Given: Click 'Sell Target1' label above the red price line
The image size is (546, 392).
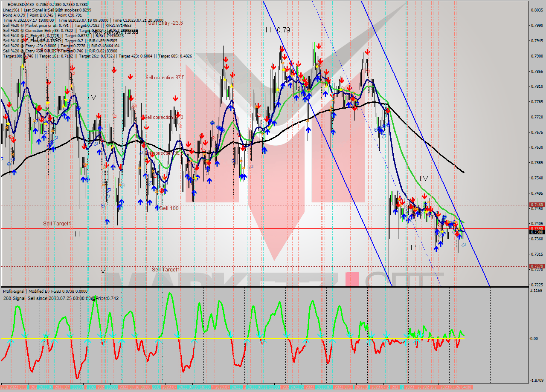Looking at the screenshot, I should tap(57, 223).
